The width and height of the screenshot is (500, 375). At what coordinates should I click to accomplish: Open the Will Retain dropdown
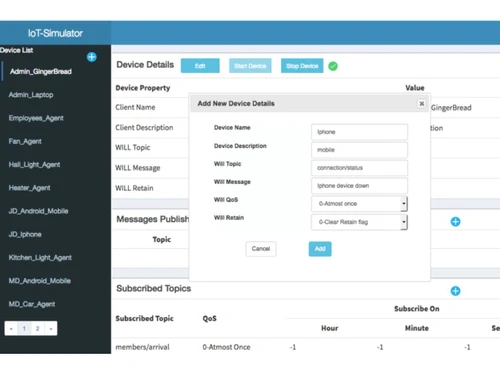click(359, 222)
